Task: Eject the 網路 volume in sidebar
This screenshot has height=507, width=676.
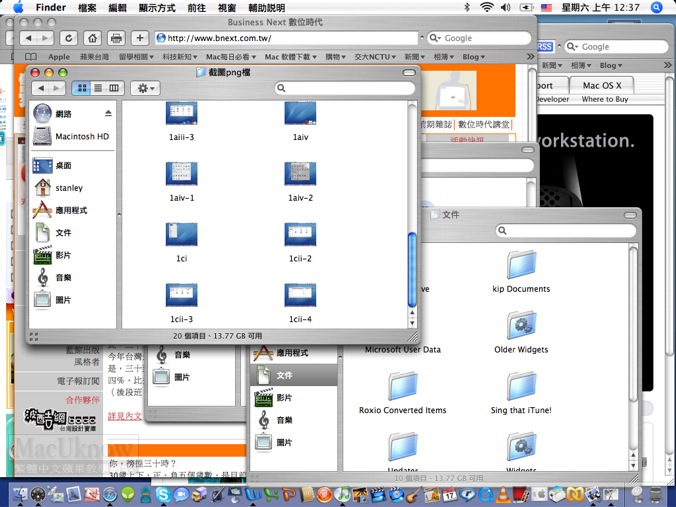Action: coord(108,113)
